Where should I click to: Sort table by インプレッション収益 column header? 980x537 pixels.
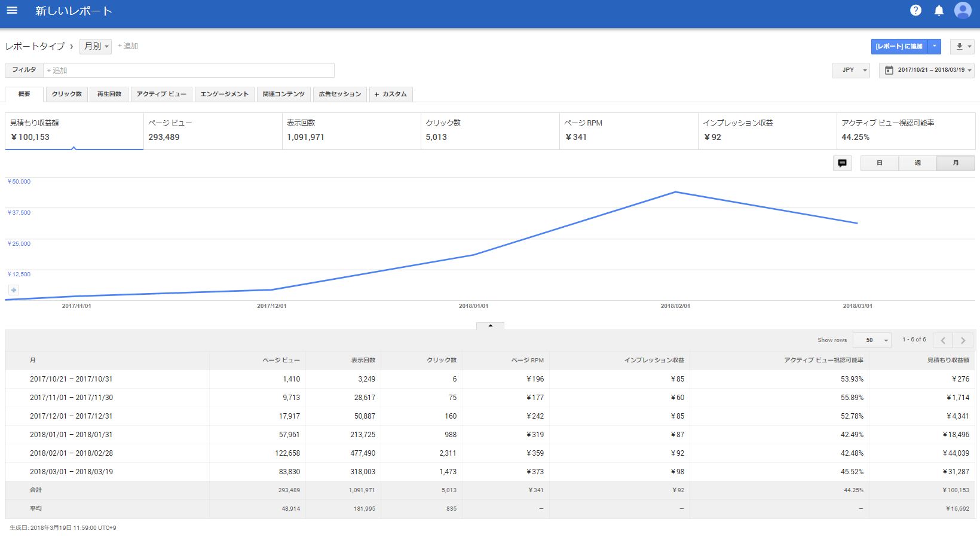tap(654, 360)
